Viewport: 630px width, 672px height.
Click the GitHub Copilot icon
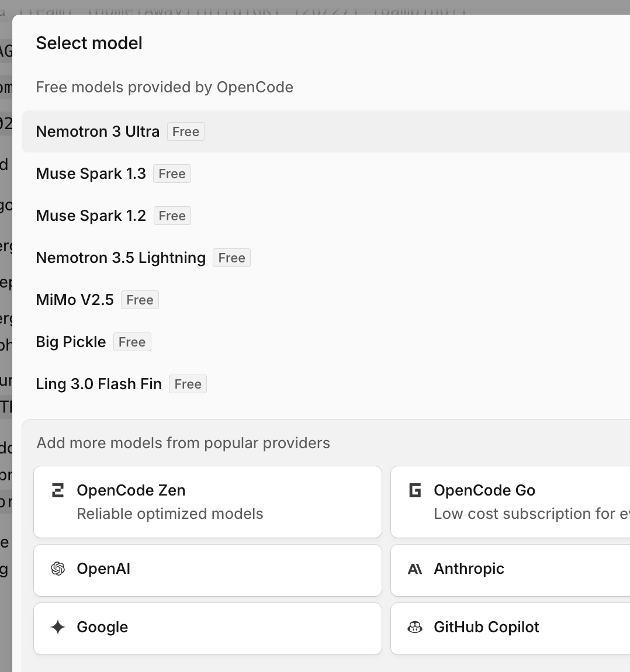[415, 627]
